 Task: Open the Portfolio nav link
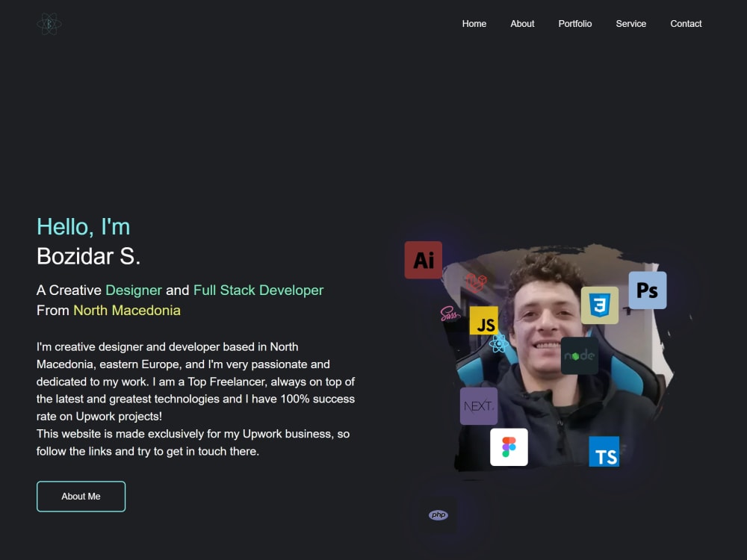575,24
